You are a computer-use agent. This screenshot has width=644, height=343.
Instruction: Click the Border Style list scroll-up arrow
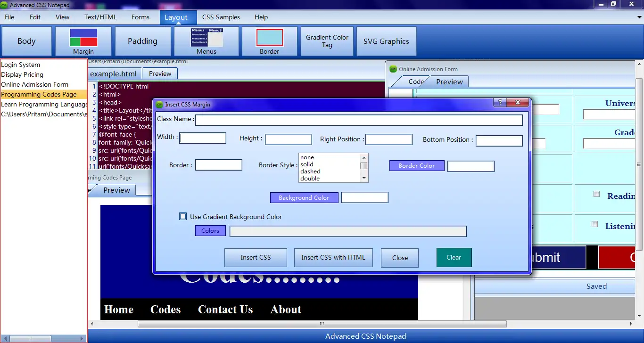point(363,157)
